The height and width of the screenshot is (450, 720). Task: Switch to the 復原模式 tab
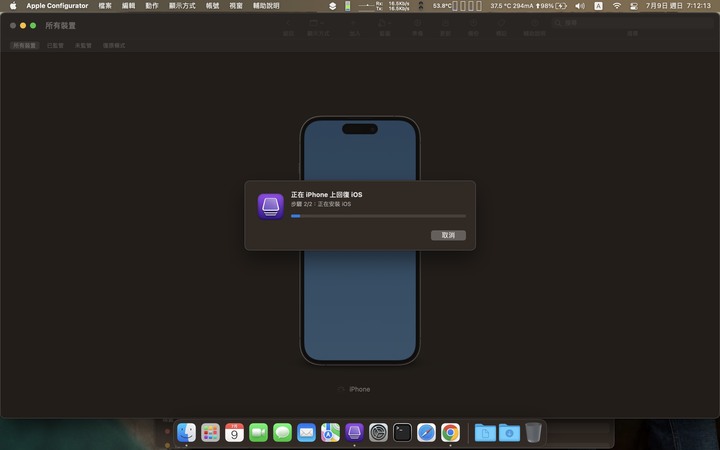click(114, 45)
